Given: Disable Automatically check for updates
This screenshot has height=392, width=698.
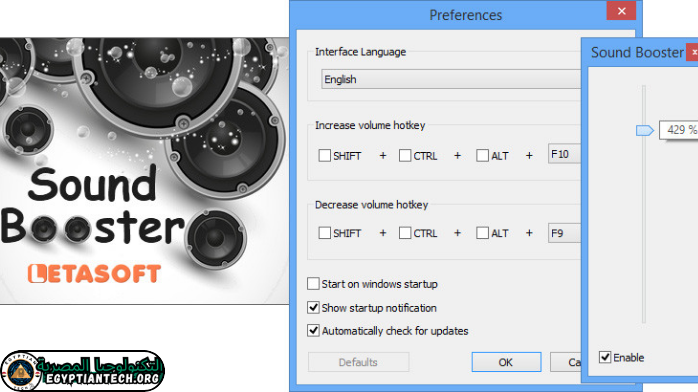Looking at the screenshot, I should pos(313,331).
